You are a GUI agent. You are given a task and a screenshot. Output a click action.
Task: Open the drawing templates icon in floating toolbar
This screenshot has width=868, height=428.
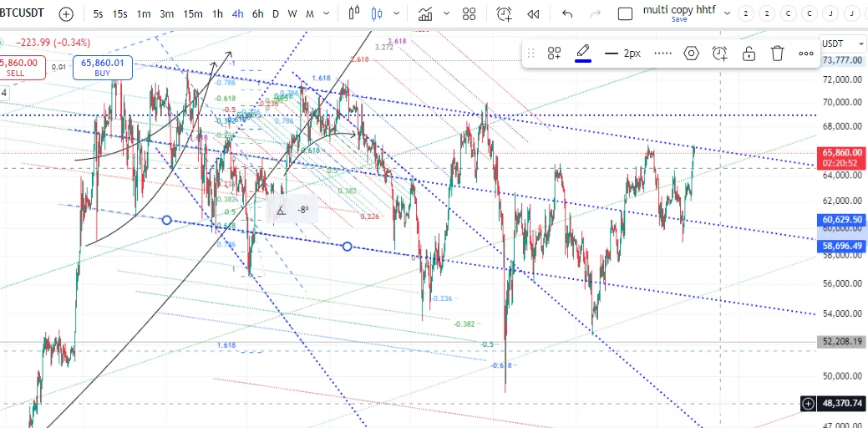(554, 53)
